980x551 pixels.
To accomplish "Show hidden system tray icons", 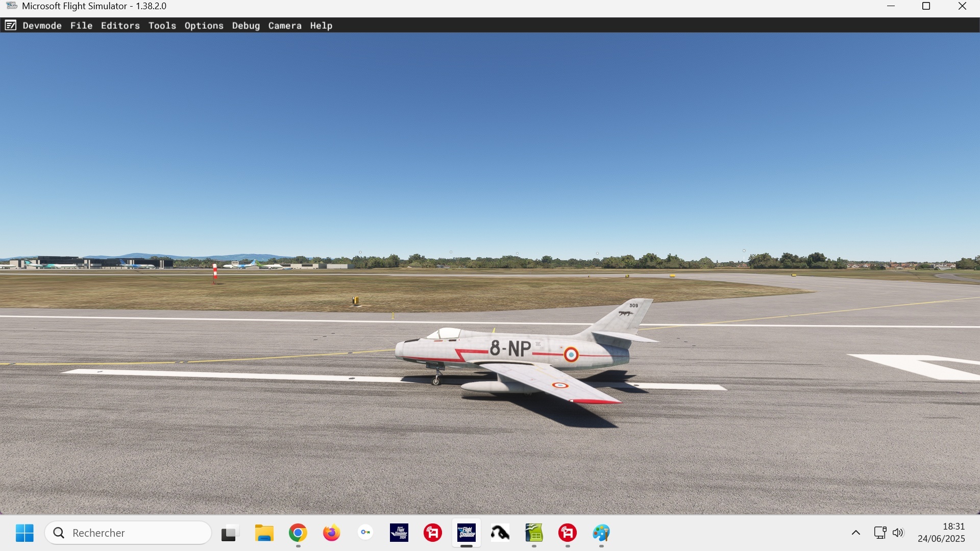I will click(x=856, y=533).
